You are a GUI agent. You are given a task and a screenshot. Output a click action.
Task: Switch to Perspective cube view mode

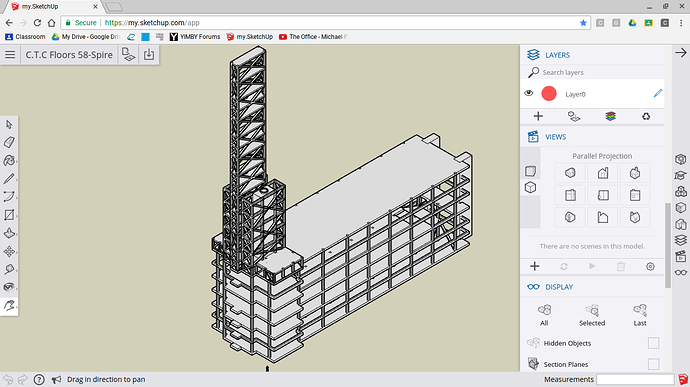click(531, 188)
